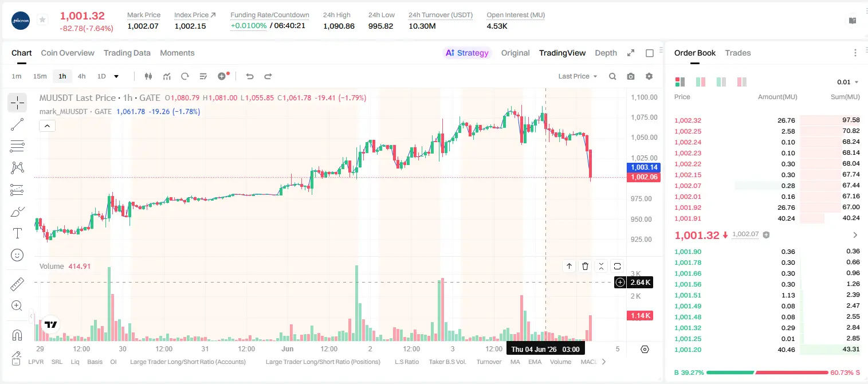Switch to the Trades tab
Viewport: 868px width, 384px height.
738,53
